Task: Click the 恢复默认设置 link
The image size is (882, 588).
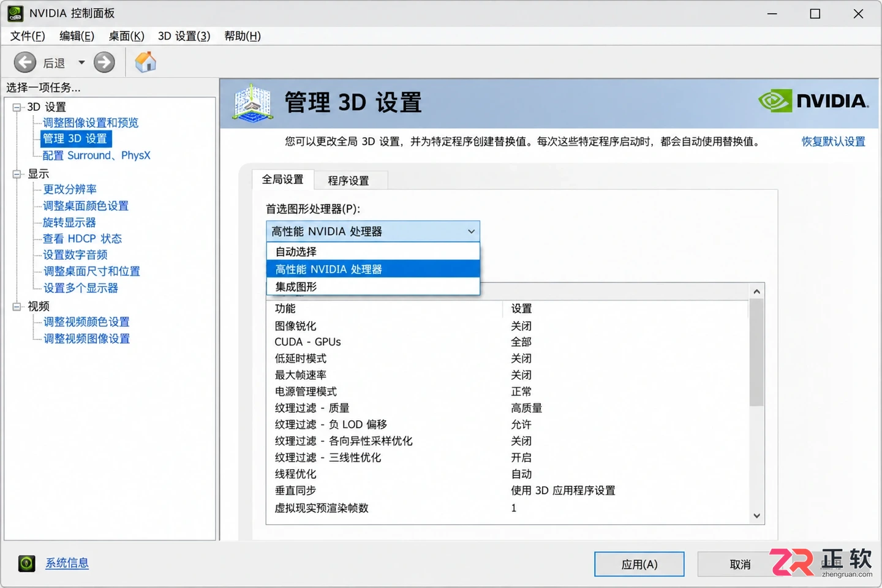Action: click(x=834, y=141)
